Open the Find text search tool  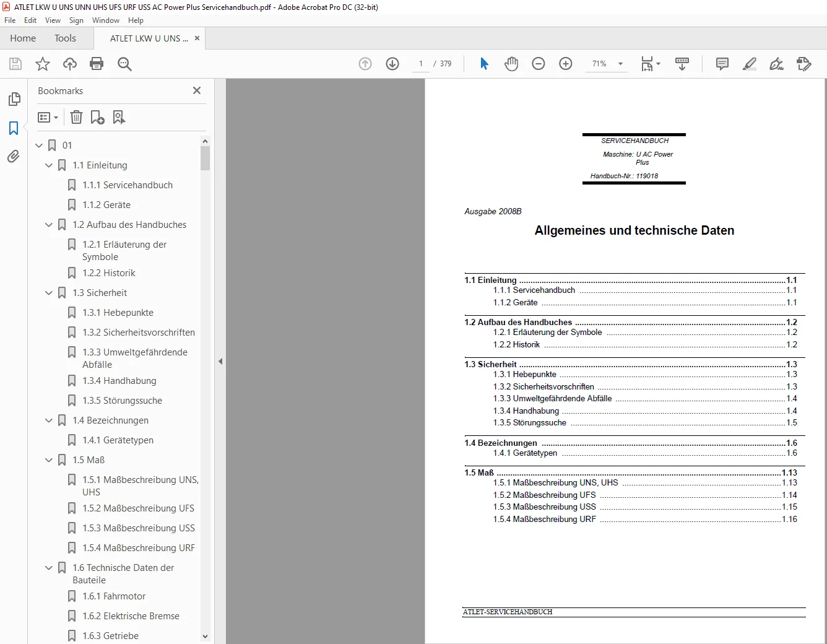pos(124,64)
